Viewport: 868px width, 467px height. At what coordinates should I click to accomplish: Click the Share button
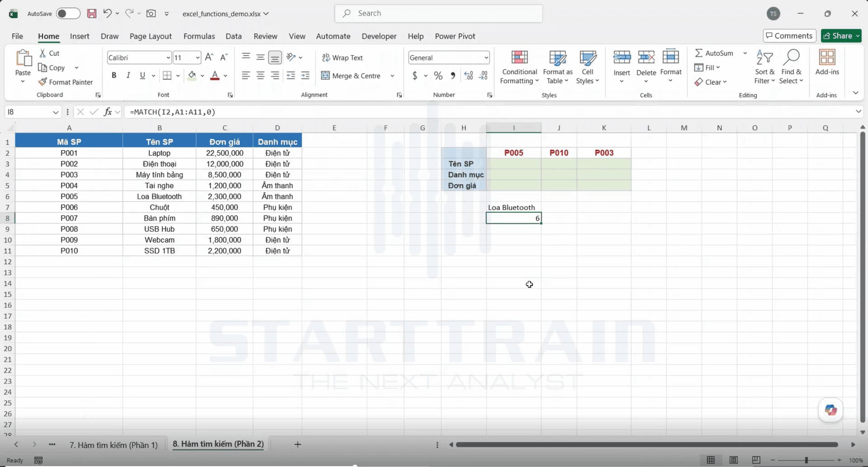pyautogui.click(x=841, y=36)
